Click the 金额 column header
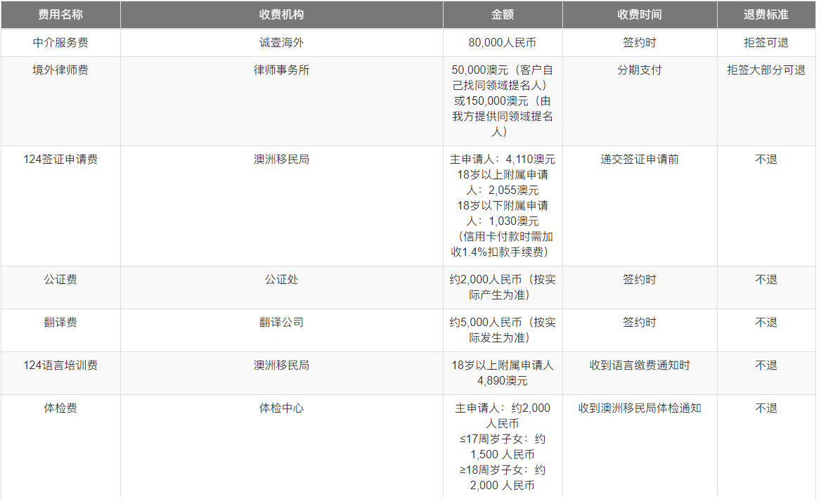The width and height of the screenshot is (821, 504). coord(503,15)
